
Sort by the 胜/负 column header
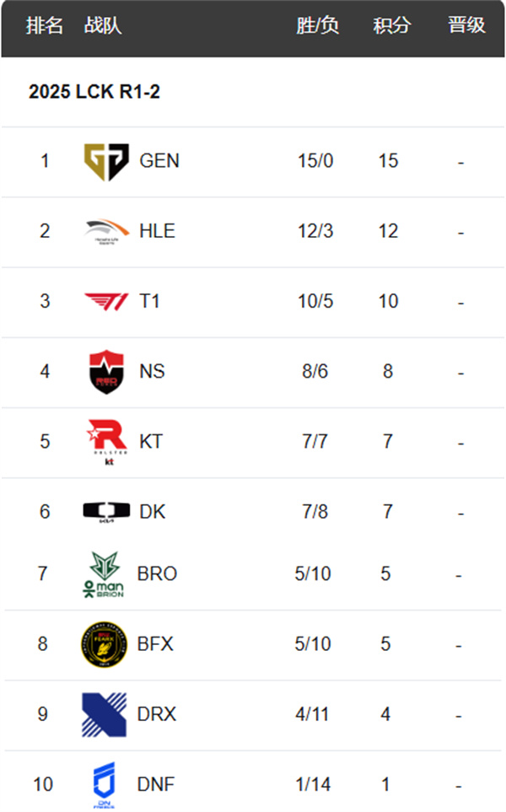click(317, 25)
